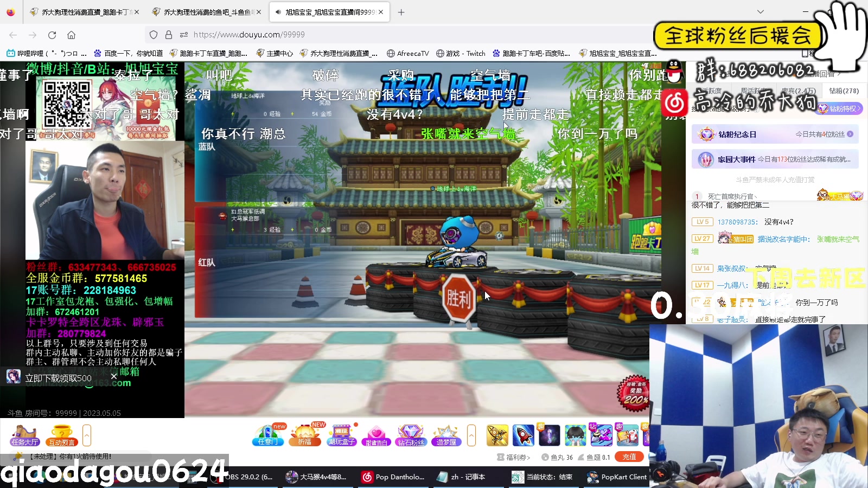Open site permissions icon in address bar
This screenshot has width=868, height=488.
click(184, 35)
